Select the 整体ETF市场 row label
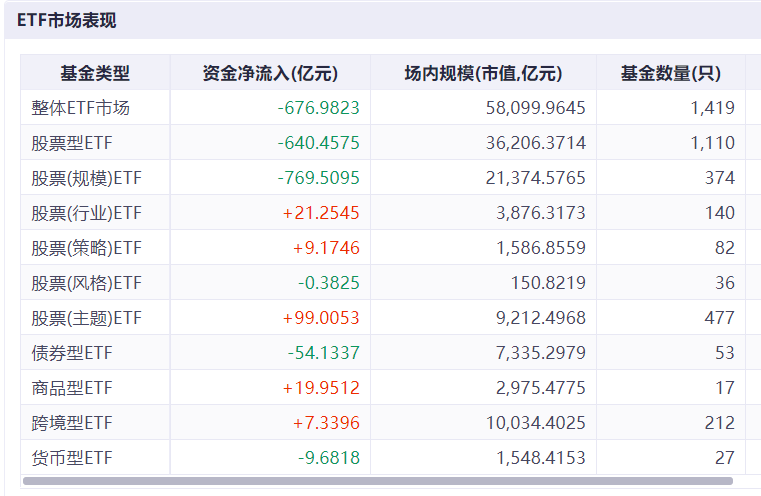 [81, 108]
